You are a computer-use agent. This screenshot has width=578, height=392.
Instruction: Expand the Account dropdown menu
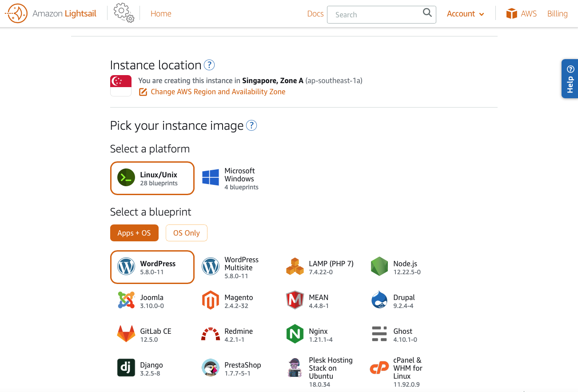coord(465,14)
